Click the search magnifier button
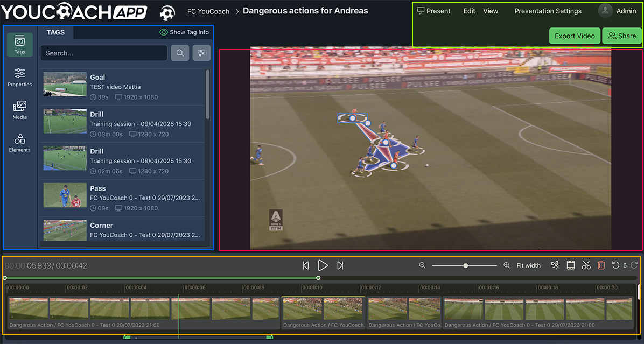 click(x=180, y=53)
